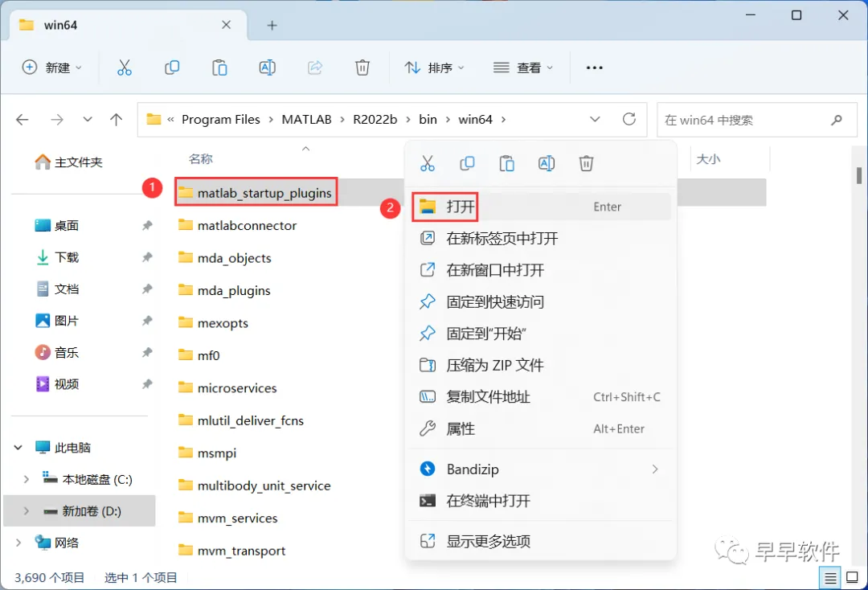The image size is (868, 590).
Task: Click R2022b in the breadcrumb path
Action: click(375, 120)
